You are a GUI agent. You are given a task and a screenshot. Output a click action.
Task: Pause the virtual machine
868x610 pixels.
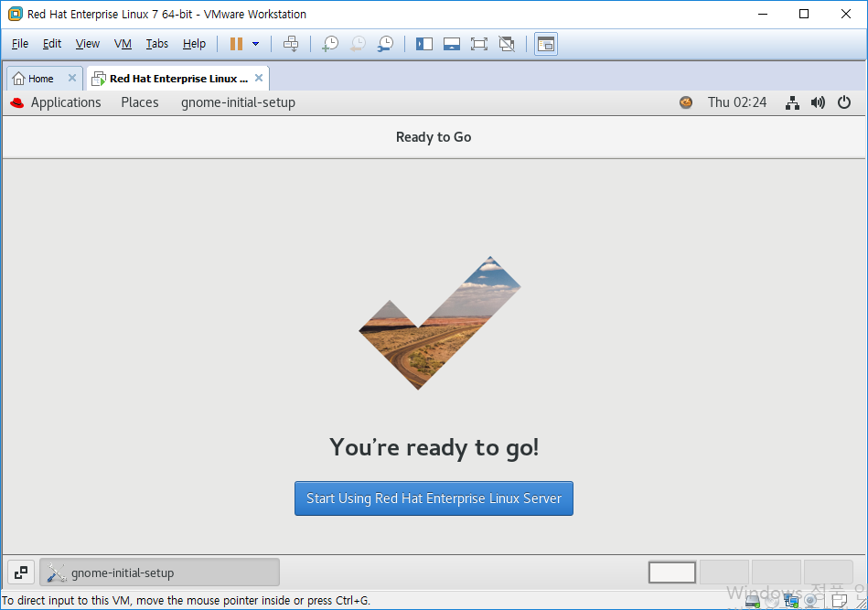236,44
